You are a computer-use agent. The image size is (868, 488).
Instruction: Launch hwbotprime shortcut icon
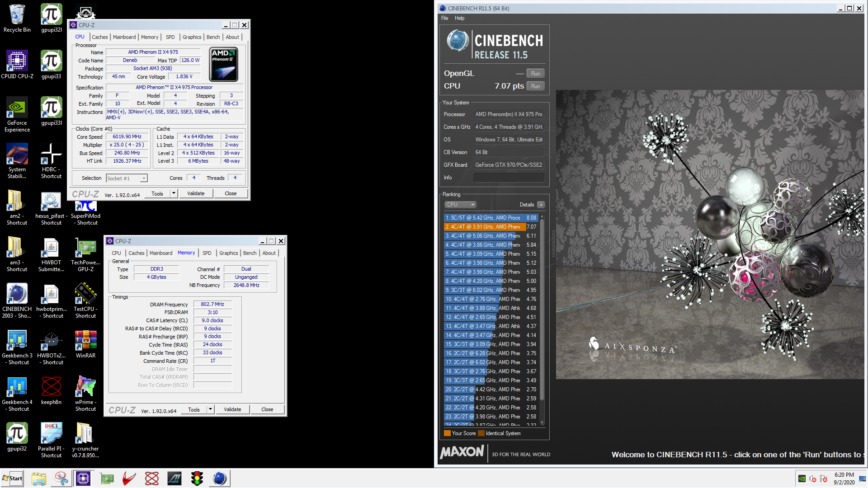51,301
